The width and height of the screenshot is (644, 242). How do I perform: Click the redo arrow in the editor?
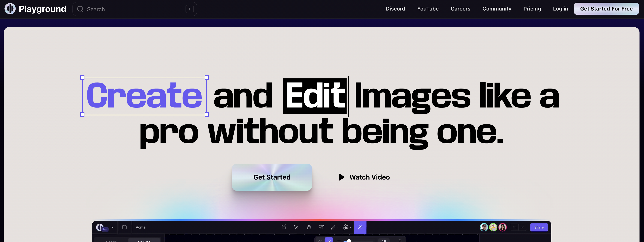522,227
